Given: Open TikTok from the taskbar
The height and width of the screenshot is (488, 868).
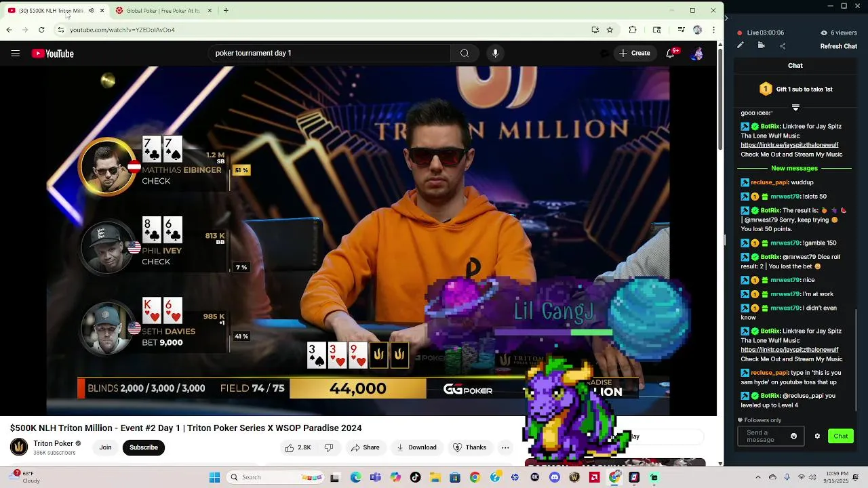Looking at the screenshot, I should [x=415, y=477].
